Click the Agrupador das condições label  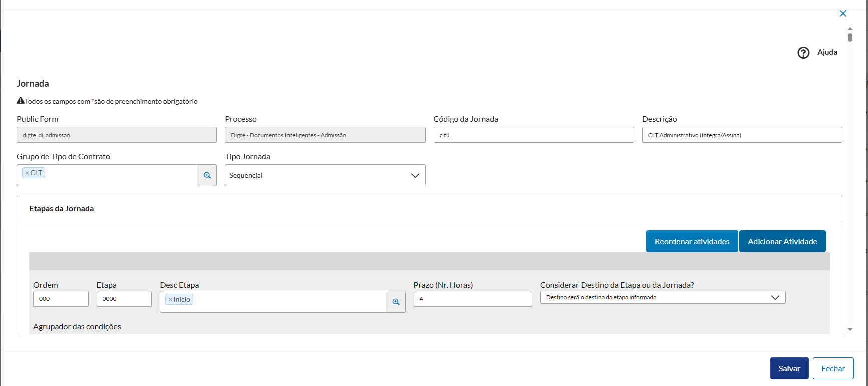click(77, 327)
